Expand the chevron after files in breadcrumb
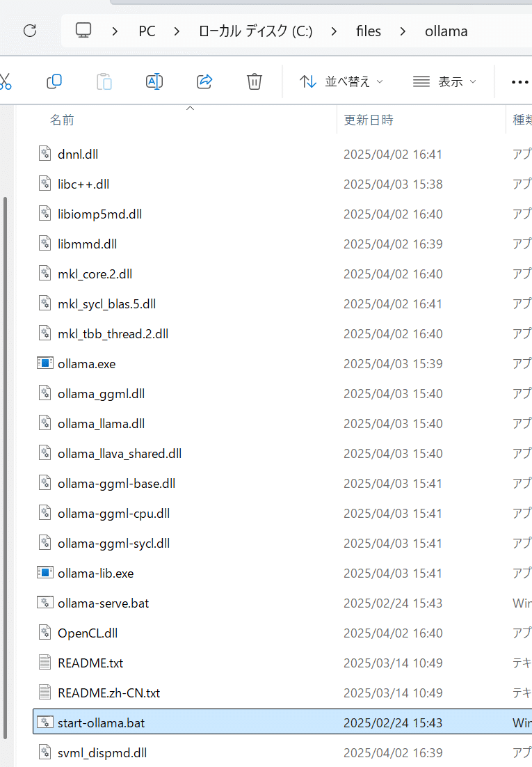532x767 pixels. pos(403,31)
